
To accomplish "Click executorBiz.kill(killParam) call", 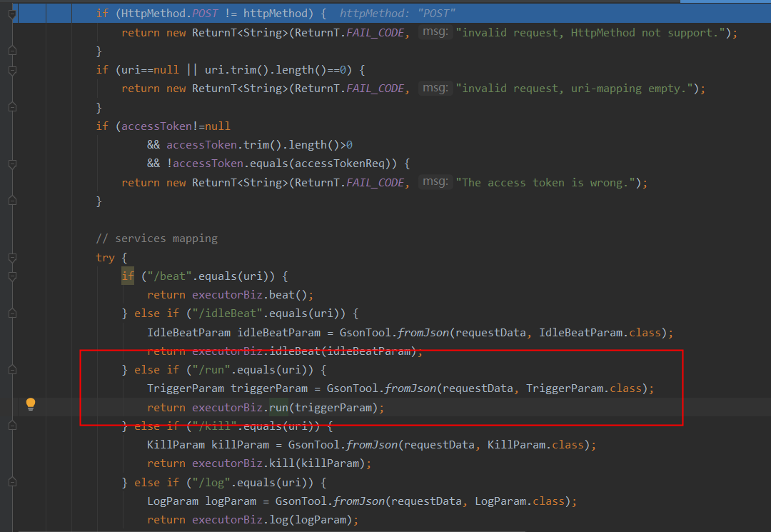I will pos(278,463).
